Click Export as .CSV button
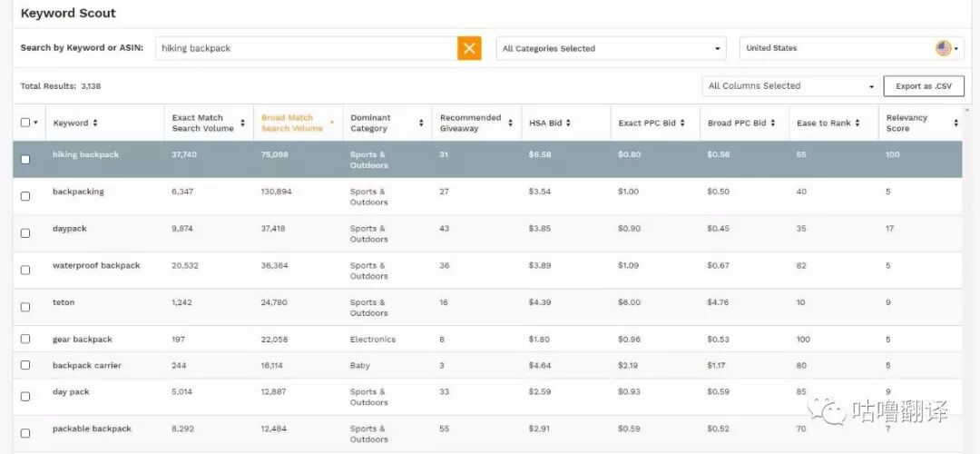The image size is (980, 454). point(923,86)
